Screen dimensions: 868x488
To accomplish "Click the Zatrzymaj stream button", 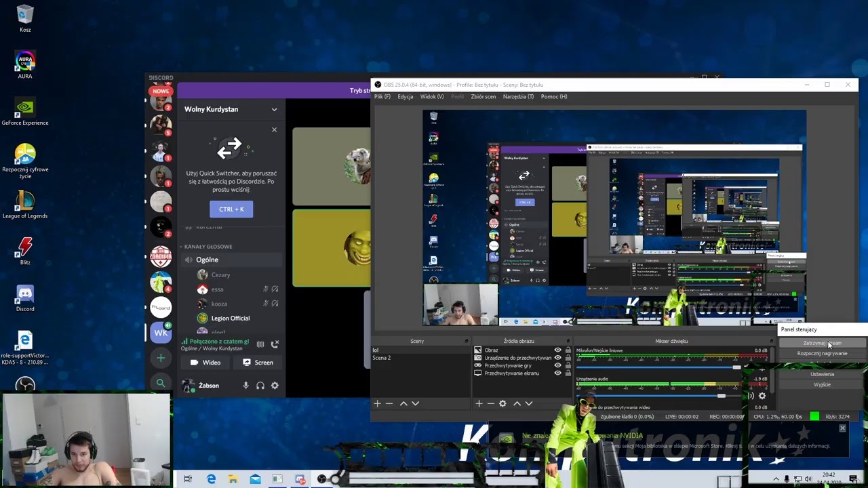I will point(822,344).
